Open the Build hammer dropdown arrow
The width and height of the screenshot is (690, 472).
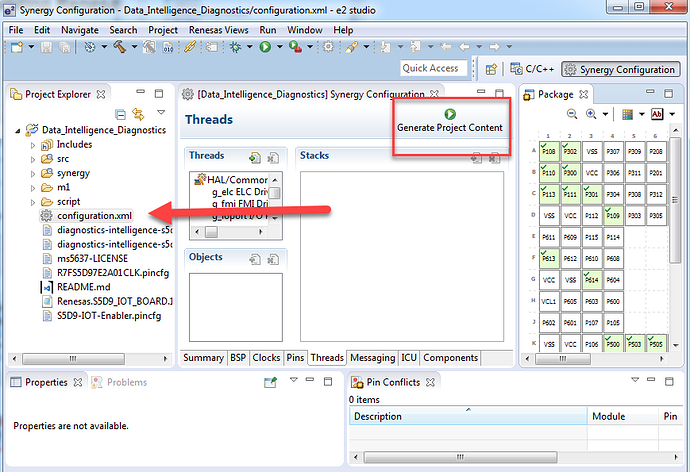tap(134, 47)
